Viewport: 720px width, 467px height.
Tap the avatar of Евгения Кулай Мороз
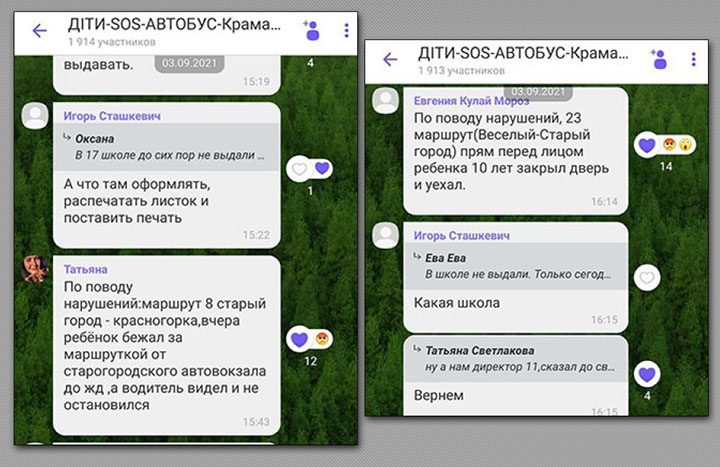click(x=385, y=100)
